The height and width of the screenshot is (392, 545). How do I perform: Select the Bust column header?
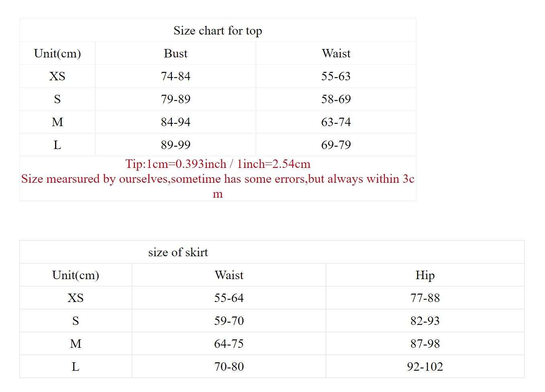coord(176,53)
